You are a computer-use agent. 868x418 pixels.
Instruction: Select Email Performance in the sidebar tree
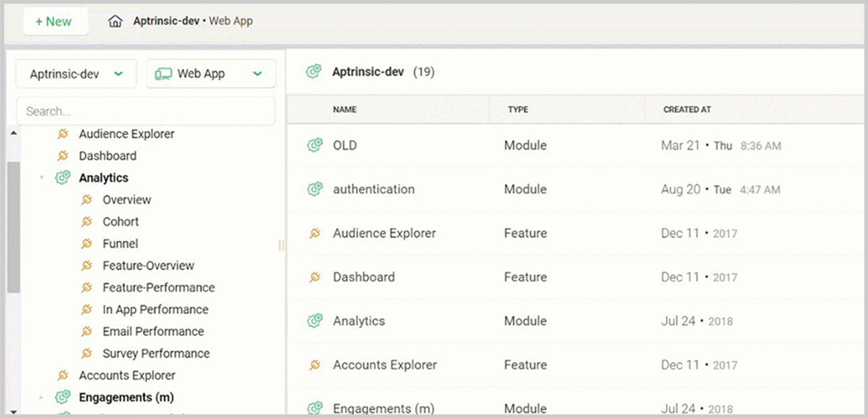[x=153, y=332]
